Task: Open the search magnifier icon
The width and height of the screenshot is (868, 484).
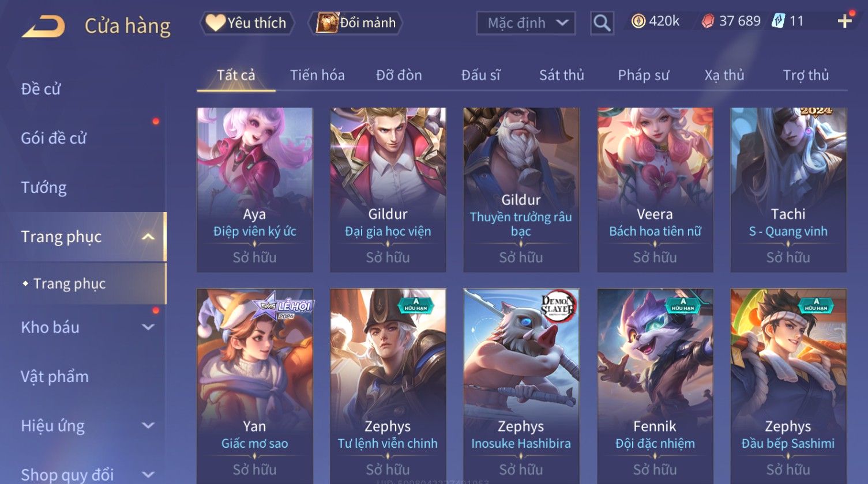Action: point(602,23)
